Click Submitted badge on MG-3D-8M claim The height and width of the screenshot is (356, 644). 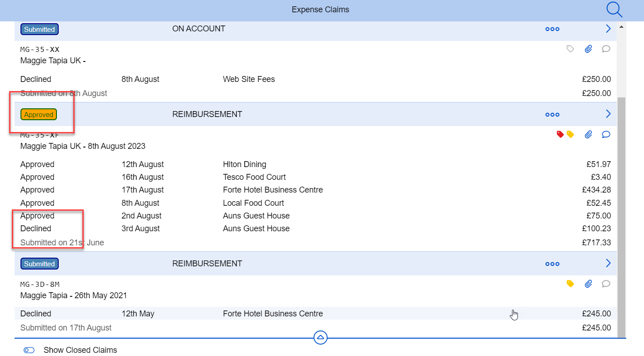(40, 264)
